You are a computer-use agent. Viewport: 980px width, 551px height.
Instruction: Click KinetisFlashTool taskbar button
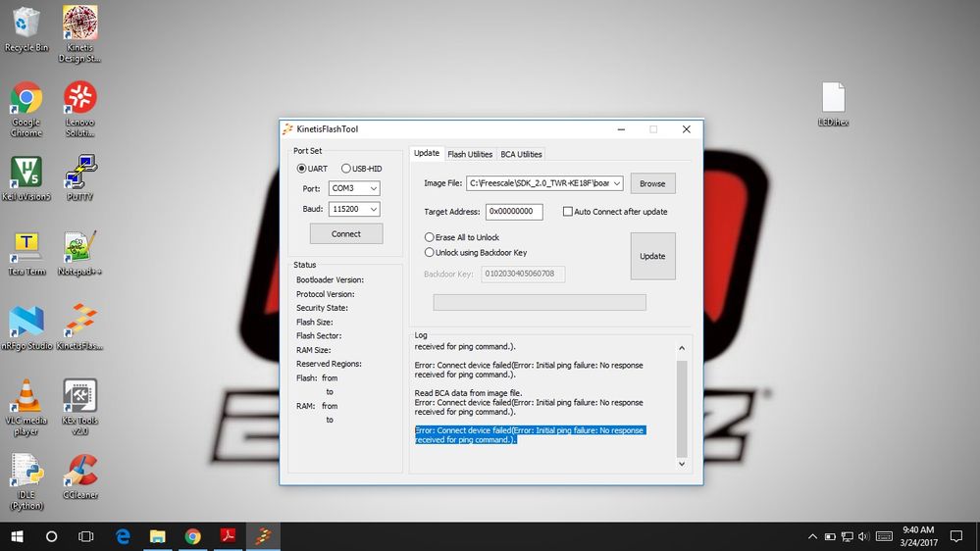263,536
